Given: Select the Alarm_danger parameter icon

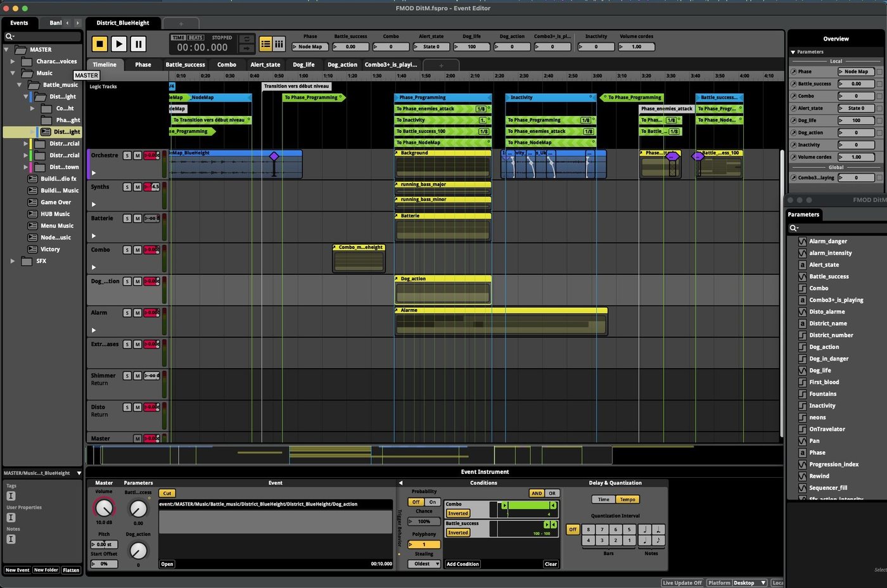Looking at the screenshot, I should pos(802,241).
